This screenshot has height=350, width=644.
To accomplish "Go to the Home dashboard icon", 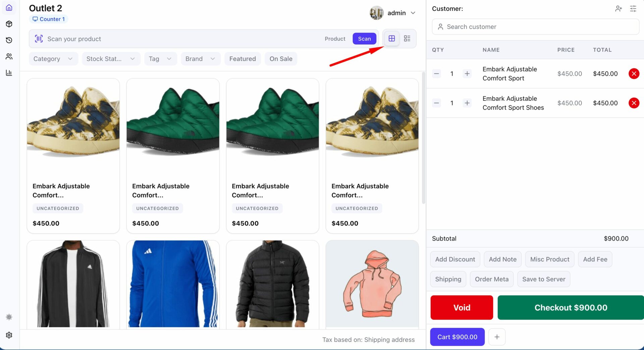I will point(9,8).
